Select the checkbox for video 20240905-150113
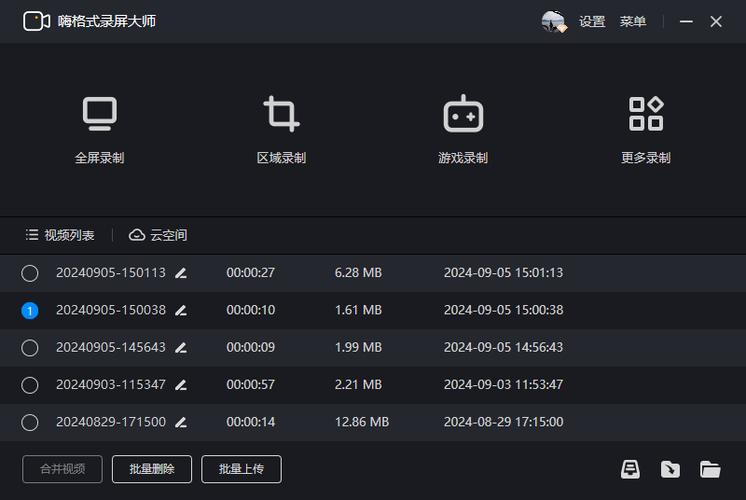This screenshot has width=746, height=500. coord(30,273)
